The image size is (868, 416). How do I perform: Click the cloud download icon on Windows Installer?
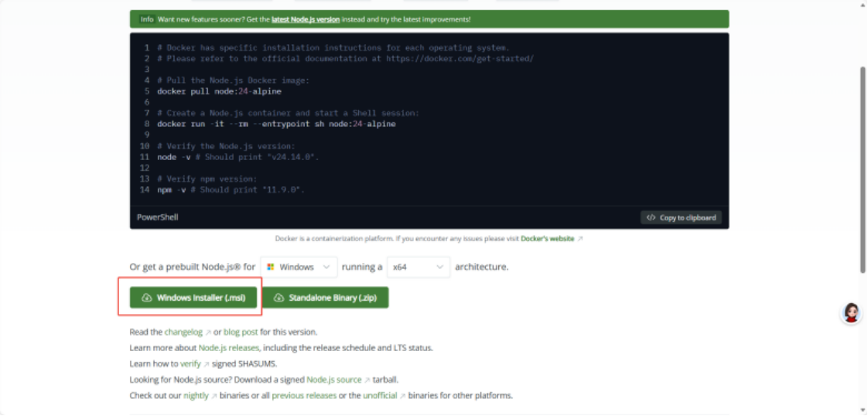pos(147,298)
